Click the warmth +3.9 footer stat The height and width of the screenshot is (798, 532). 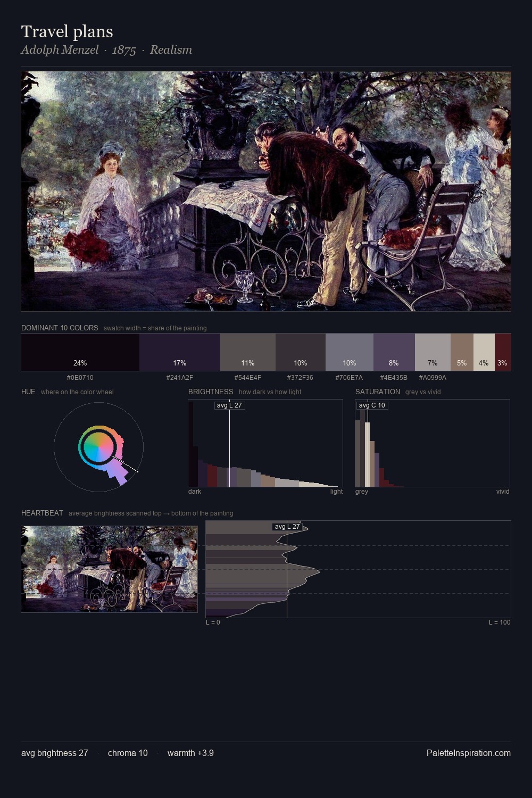[190, 753]
